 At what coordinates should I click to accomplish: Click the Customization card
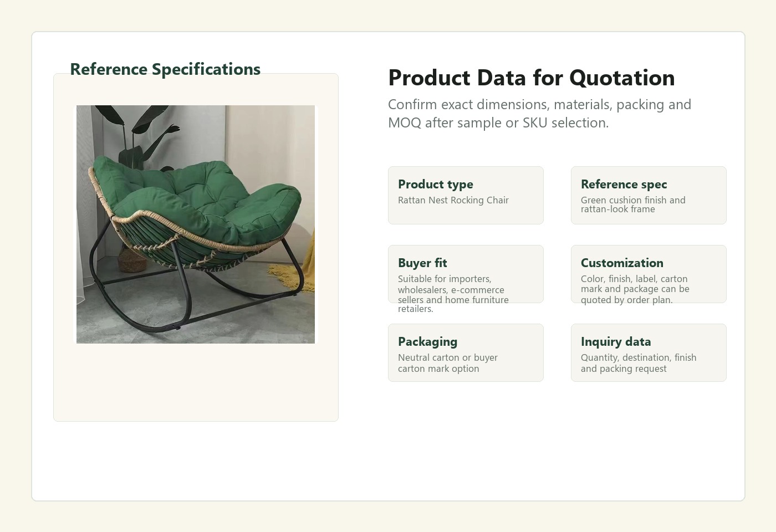pyautogui.click(x=649, y=274)
